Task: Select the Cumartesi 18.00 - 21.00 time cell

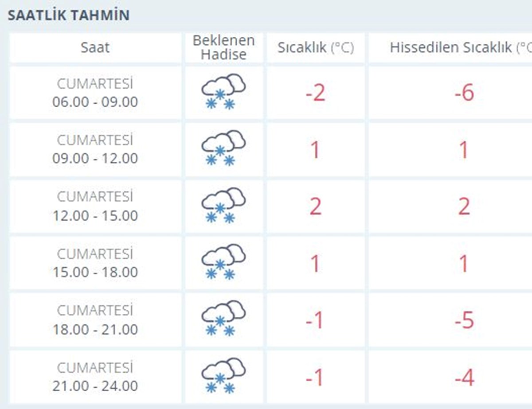Action: [95, 320]
